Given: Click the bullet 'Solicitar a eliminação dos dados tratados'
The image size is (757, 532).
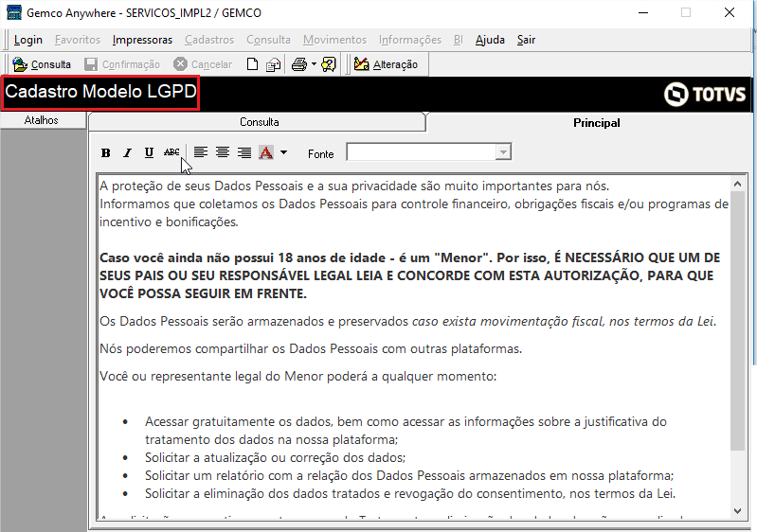Looking at the screenshot, I should click(x=410, y=493).
